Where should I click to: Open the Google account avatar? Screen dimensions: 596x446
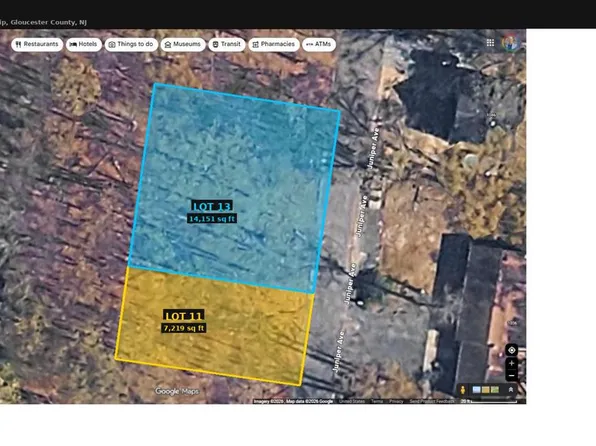coord(511,43)
